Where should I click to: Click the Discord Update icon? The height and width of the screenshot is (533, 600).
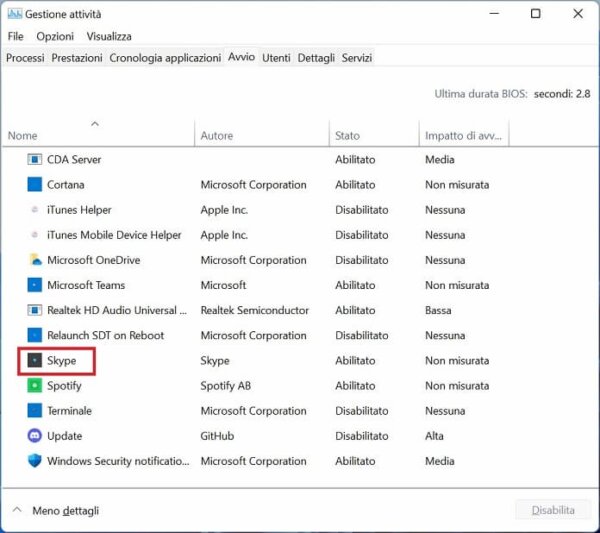(x=34, y=436)
